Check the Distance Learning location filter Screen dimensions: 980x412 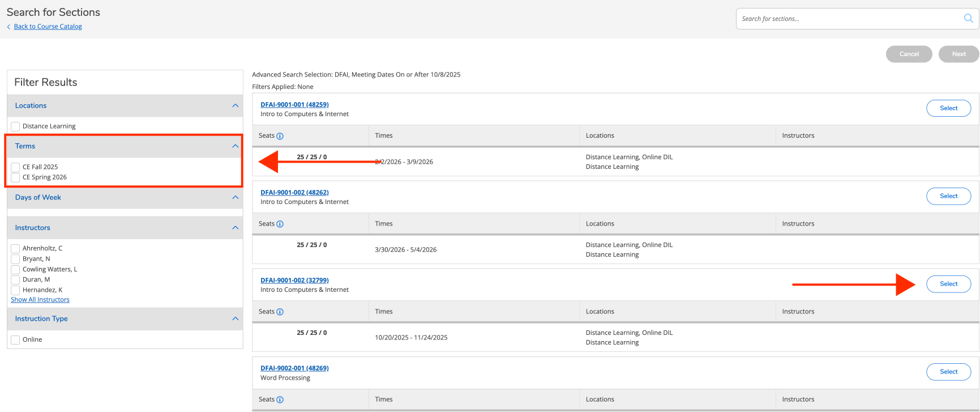(x=15, y=126)
